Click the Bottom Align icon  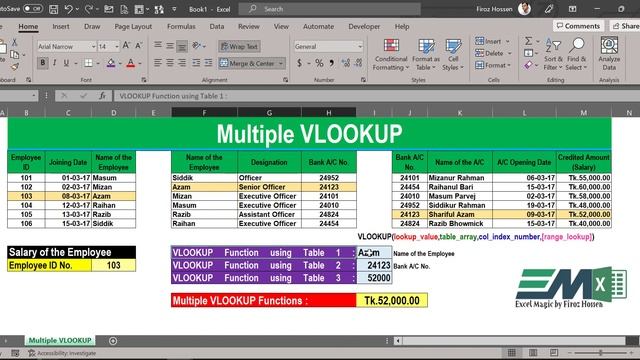(182, 46)
